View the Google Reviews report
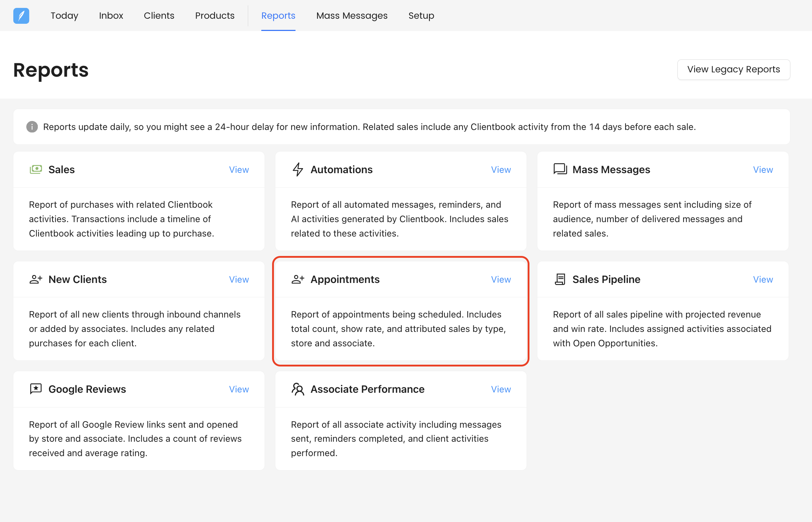Screen dimensions: 812x522 (x=239, y=389)
